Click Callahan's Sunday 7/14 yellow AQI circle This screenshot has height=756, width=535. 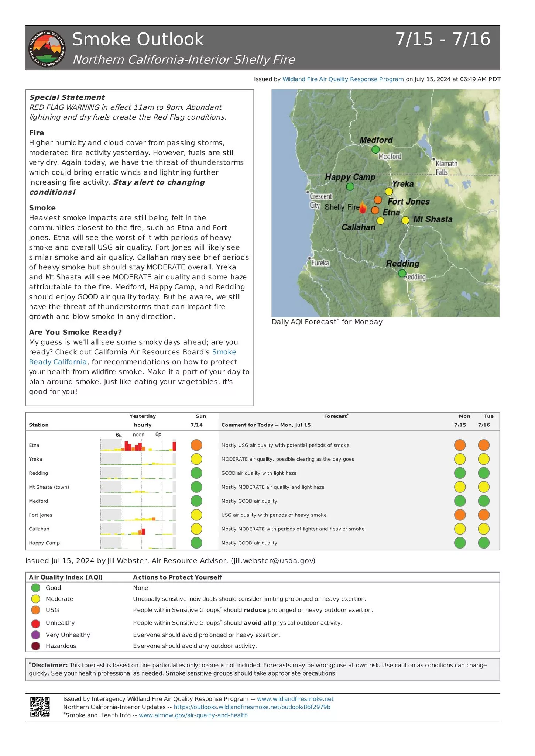pos(196,529)
